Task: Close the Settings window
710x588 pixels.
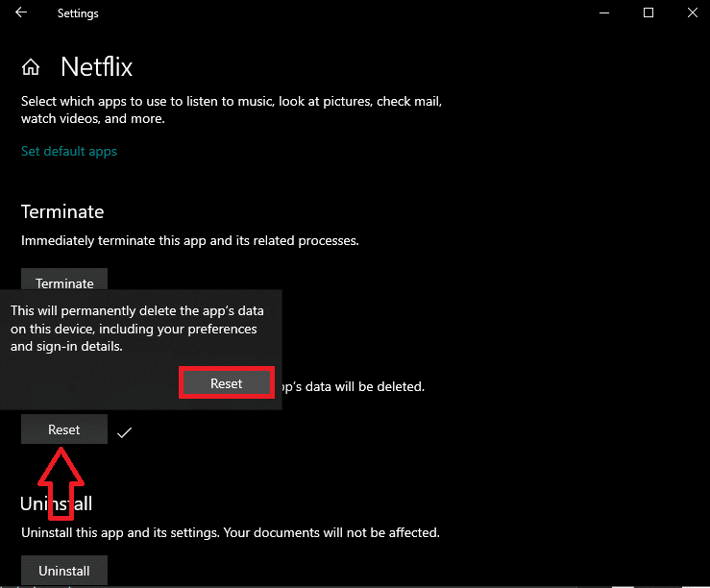Action: (693, 12)
